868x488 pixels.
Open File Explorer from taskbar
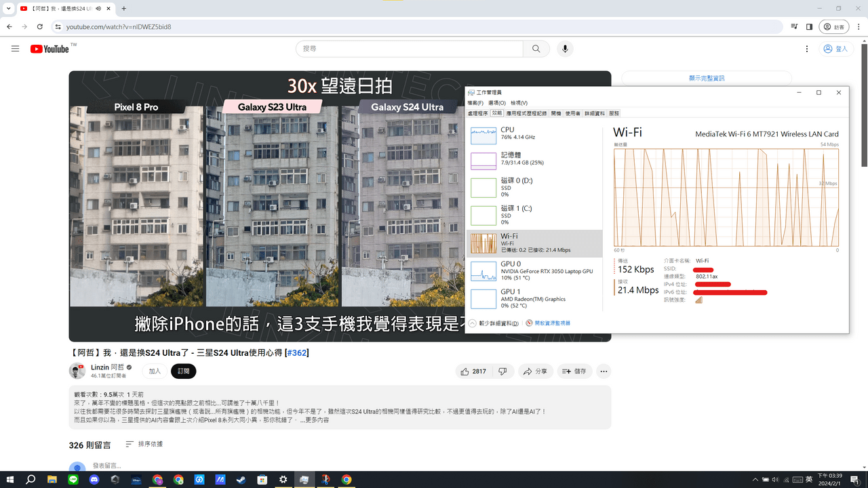52,479
